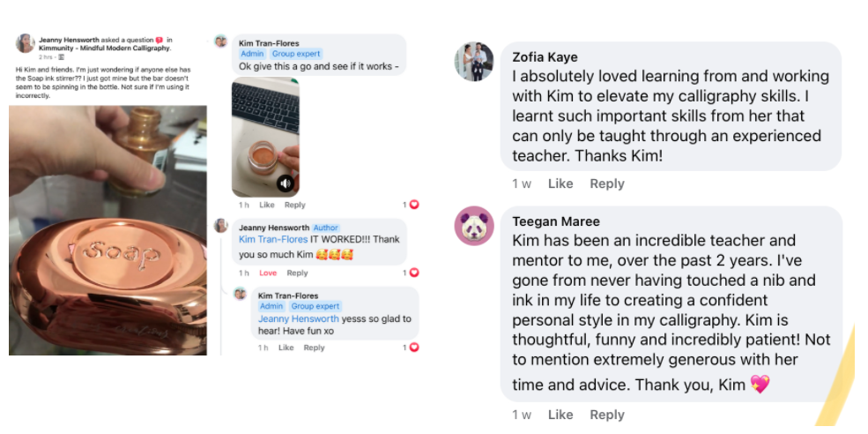Screen dimensions: 868x434
Task: Click the heart reaction on Kim's video comment
Action: (414, 205)
